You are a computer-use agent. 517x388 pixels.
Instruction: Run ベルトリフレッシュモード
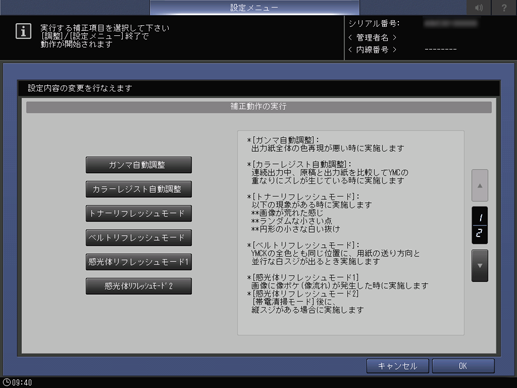tap(139, 238)
